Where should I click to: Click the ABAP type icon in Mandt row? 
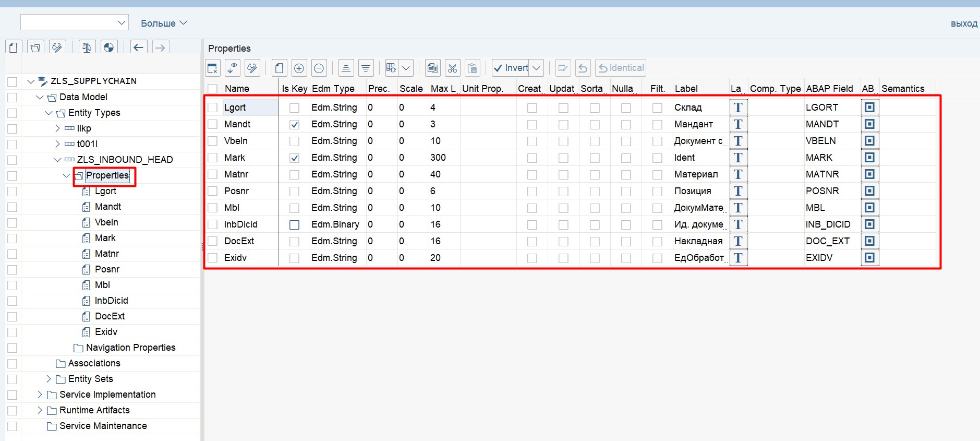869,124
